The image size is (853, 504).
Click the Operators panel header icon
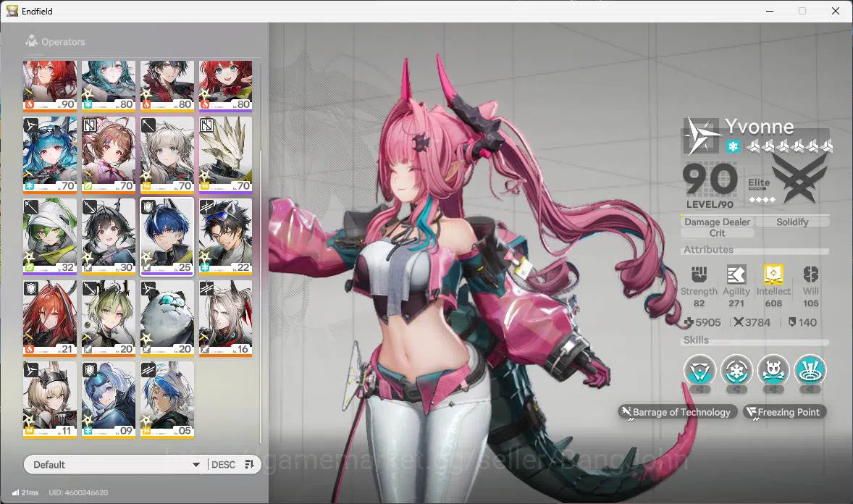[x=32, y=41]
